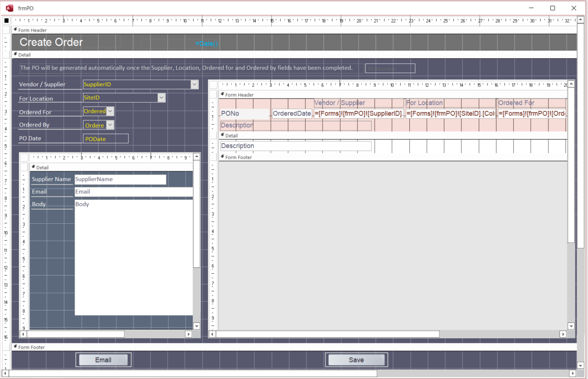Select the large Body text box
Screen dimensions: 588x379
[134, 257]
